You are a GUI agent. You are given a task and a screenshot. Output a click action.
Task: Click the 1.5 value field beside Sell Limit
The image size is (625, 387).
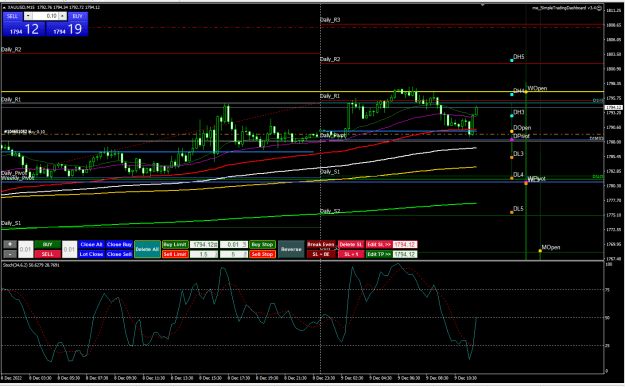pos(204,254)
